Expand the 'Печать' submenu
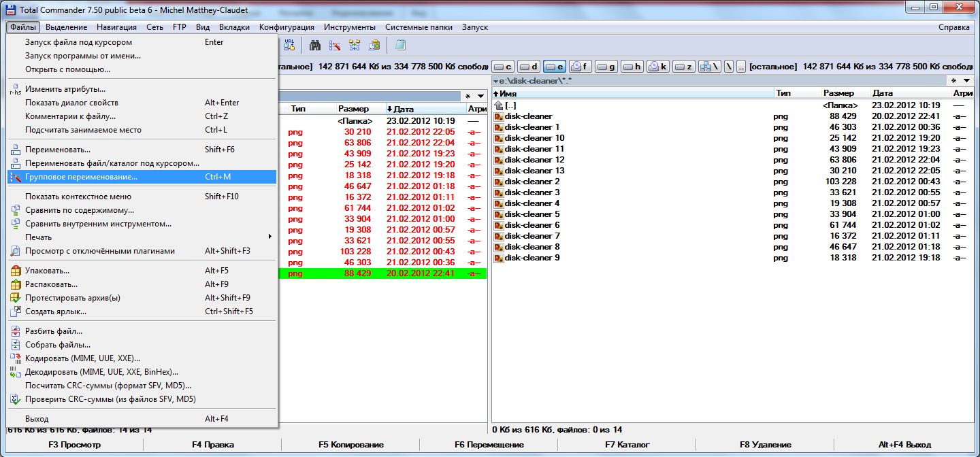Image resolution: width=980 pixels, height=457 pixels. [142, 237]
